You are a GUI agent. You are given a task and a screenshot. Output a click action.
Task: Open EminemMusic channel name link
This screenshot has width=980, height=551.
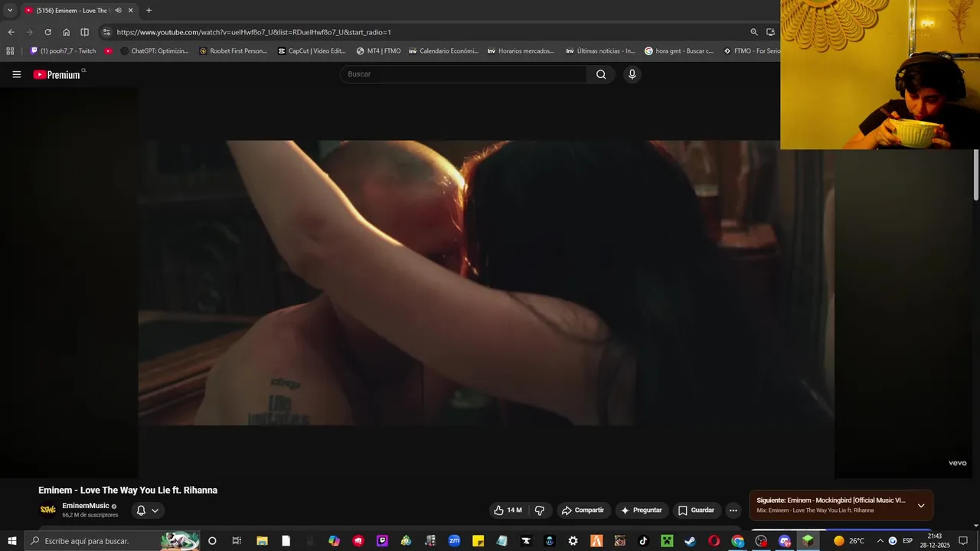click(x=86, y=506)
